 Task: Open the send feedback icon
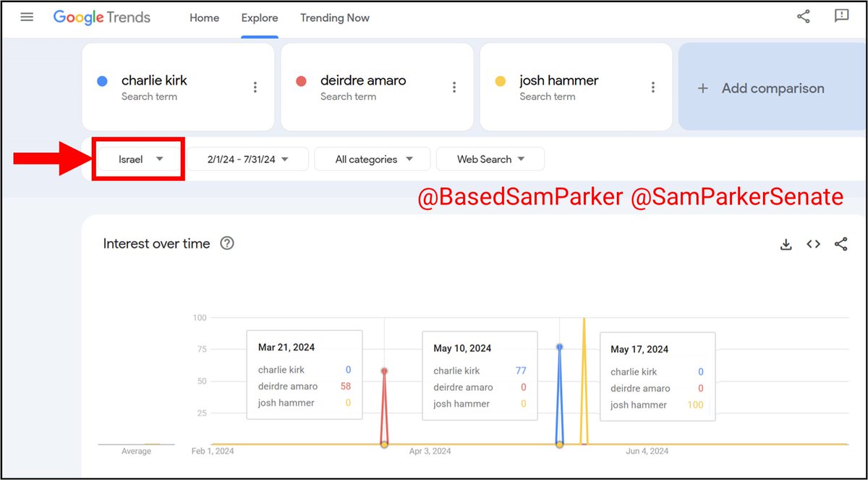coord(841,17)
